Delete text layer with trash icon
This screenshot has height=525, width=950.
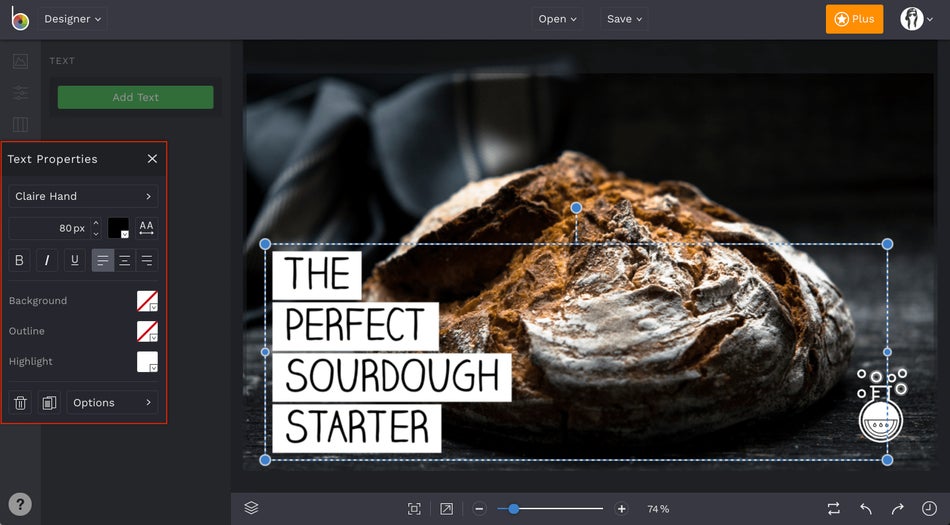(x=20, y=403)
